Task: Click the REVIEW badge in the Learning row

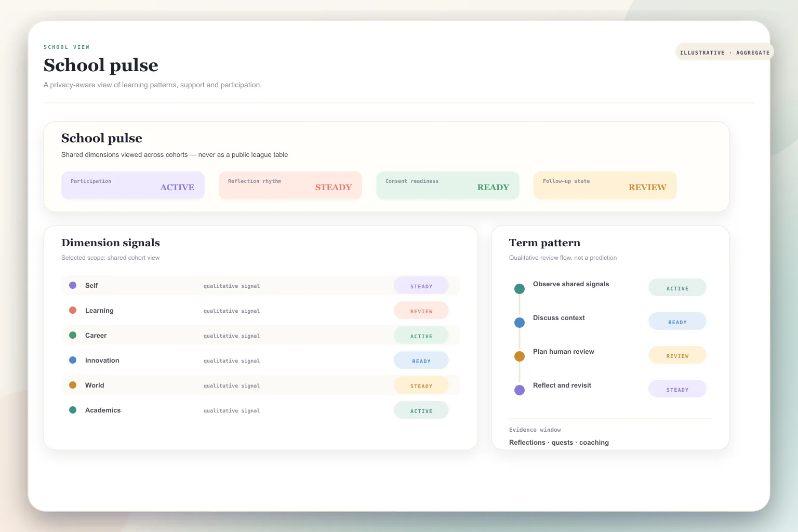Action: tap(421, 311)
